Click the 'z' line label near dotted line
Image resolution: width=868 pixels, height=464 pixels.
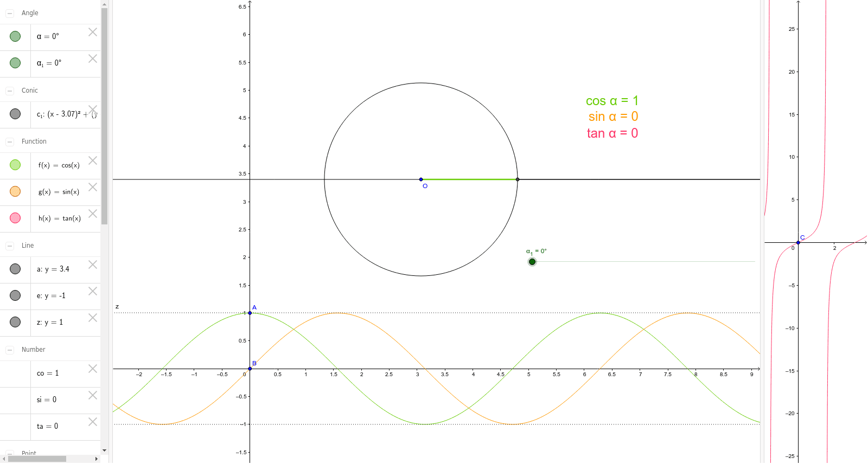[x=117, y=307]
